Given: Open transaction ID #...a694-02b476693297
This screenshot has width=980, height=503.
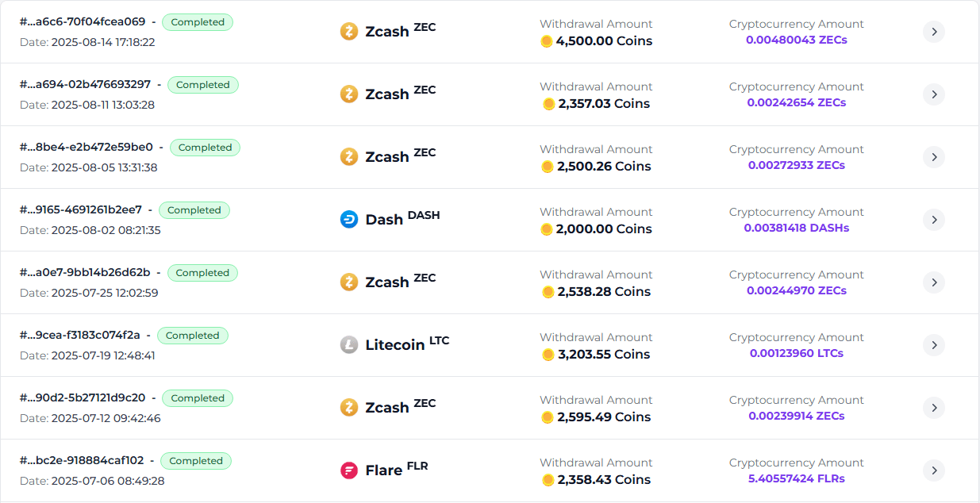Looking at the screenshot, I should point(85,84).
